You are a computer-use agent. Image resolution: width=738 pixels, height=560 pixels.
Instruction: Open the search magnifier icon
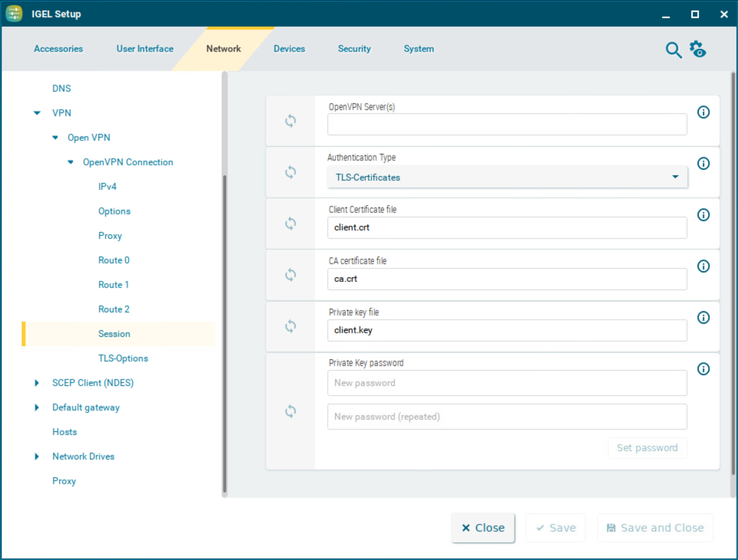[x=673, y=50]
